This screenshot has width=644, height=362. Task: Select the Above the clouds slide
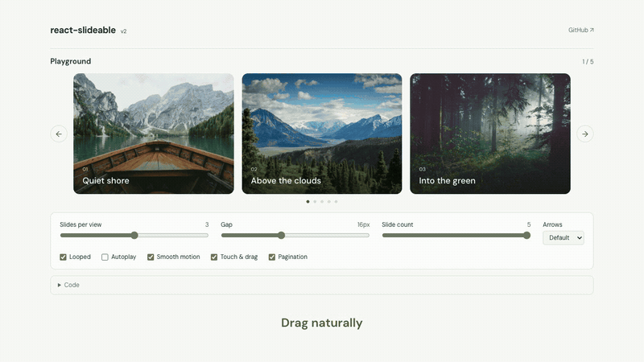click(322, 134)
